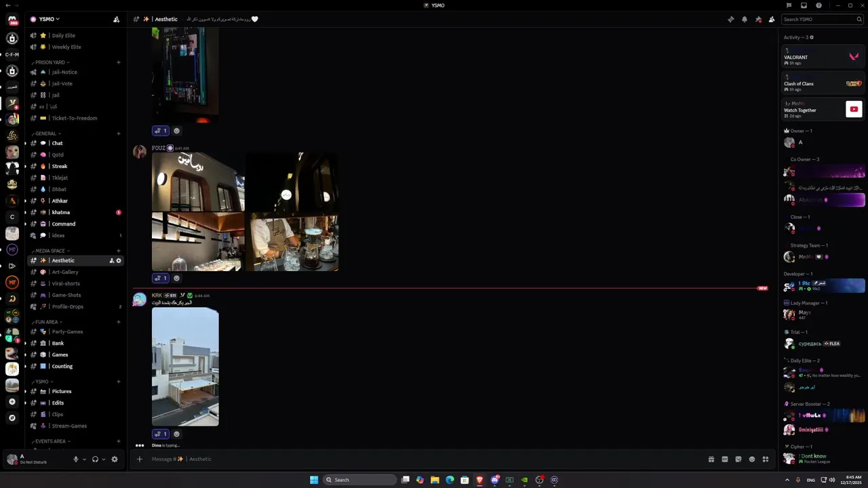Click the Windows taskbar Search box
This screenshot has height=488, width=868.
click(x=359, y=480)
